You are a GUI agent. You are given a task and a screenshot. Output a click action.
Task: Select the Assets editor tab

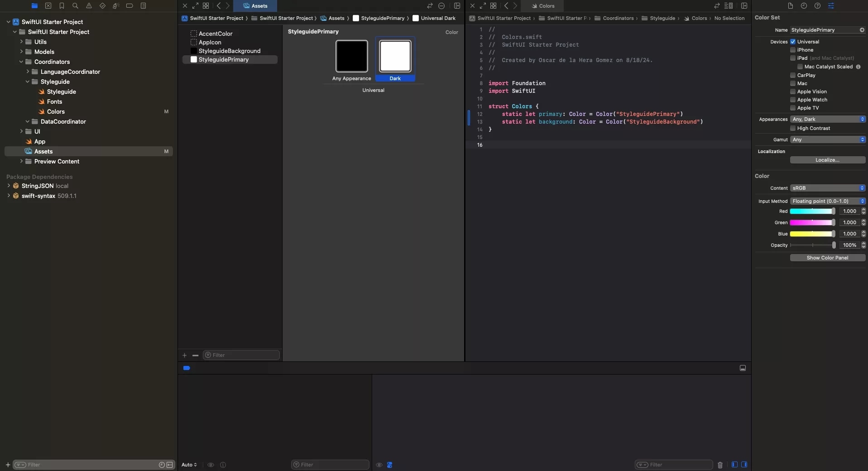[x=255, y=6]
